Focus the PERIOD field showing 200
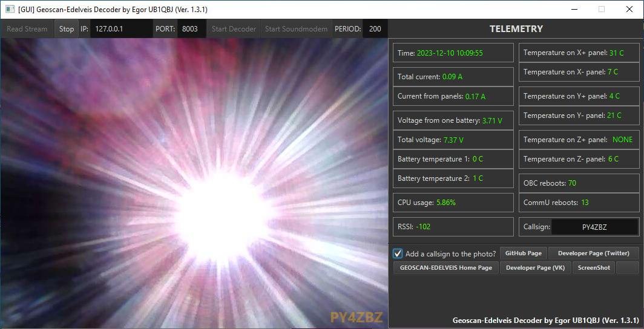Image resolution: width=644 pixels, height=329 pixels. point(375,29)
